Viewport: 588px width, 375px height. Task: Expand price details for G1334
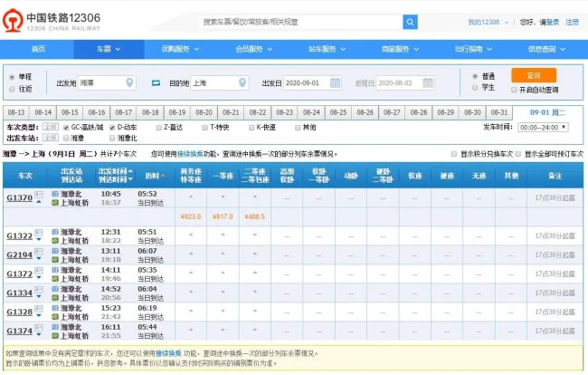39,296
